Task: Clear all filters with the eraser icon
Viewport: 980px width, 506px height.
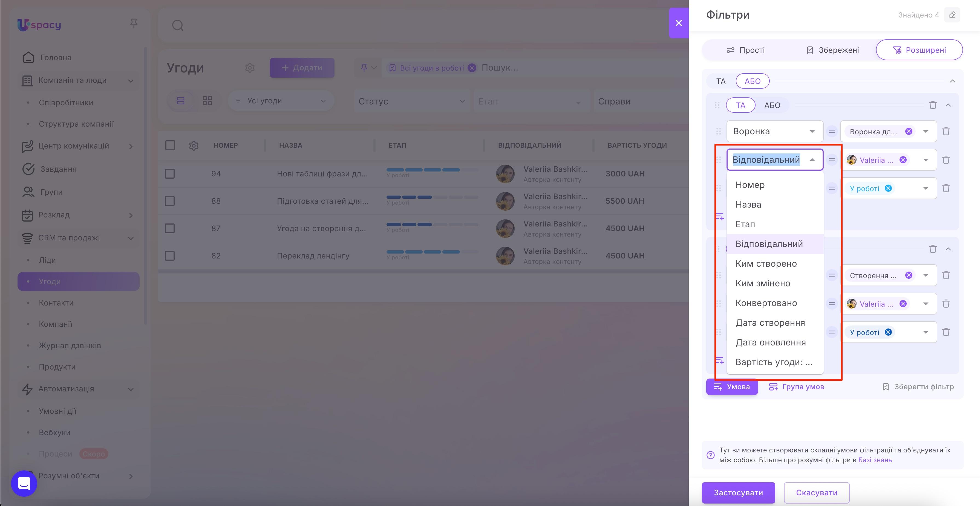Action: (952, 15)
